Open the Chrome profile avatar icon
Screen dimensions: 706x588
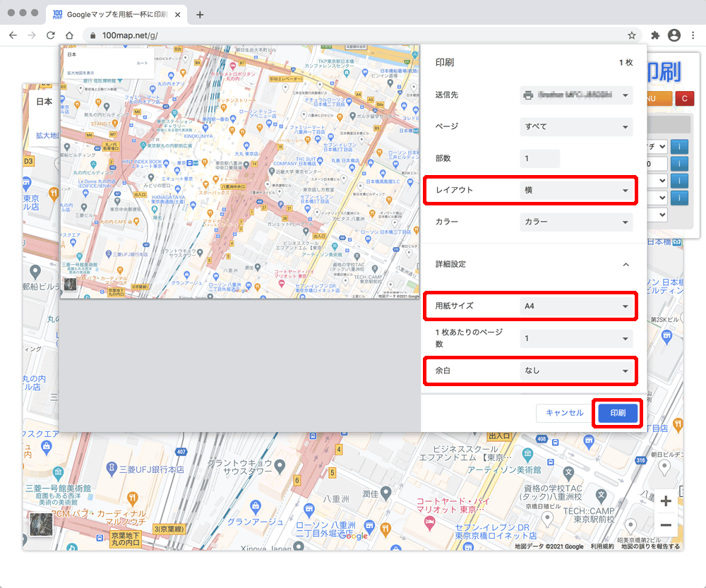pos(674,35)
